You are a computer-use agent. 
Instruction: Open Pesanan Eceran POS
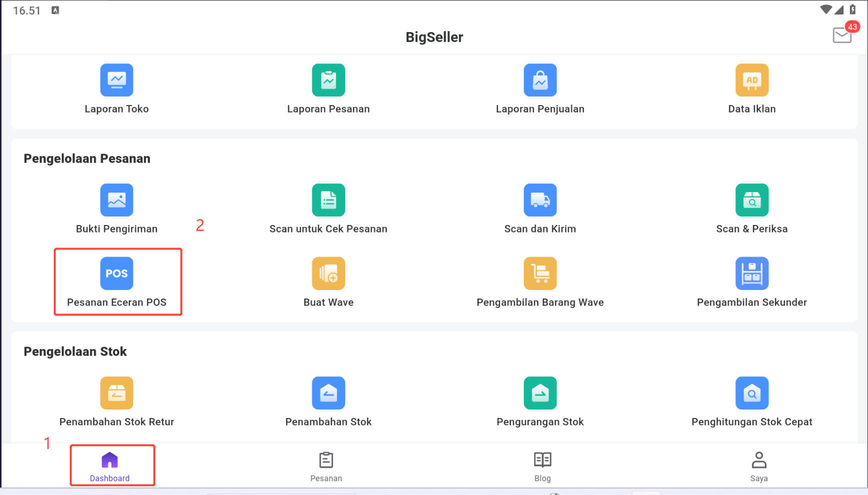[x=117, y=273]
